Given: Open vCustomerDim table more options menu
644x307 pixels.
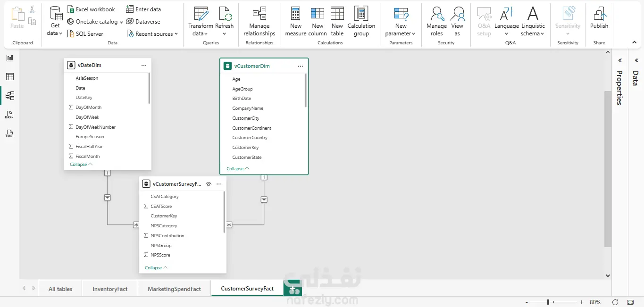Looking at the screenshot, I should (x=301, y=66).
